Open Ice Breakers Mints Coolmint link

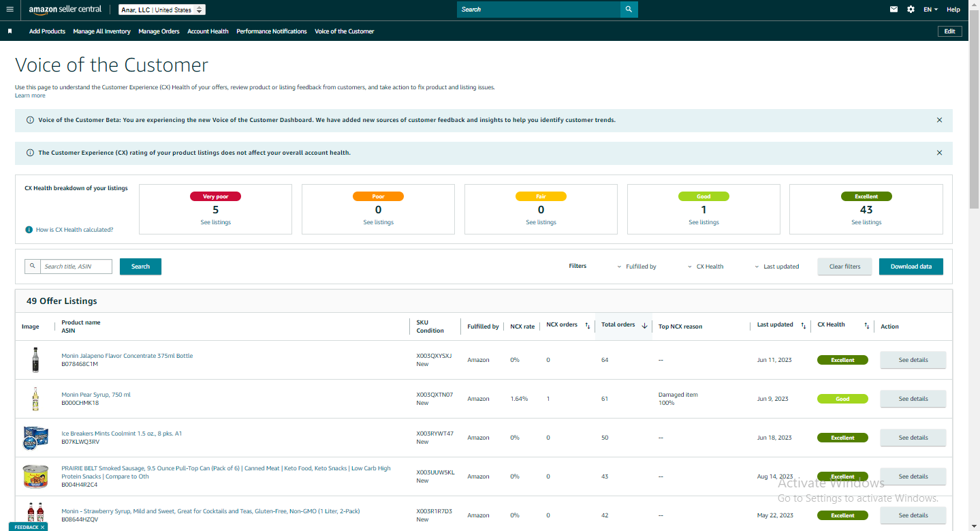point(121,434)
